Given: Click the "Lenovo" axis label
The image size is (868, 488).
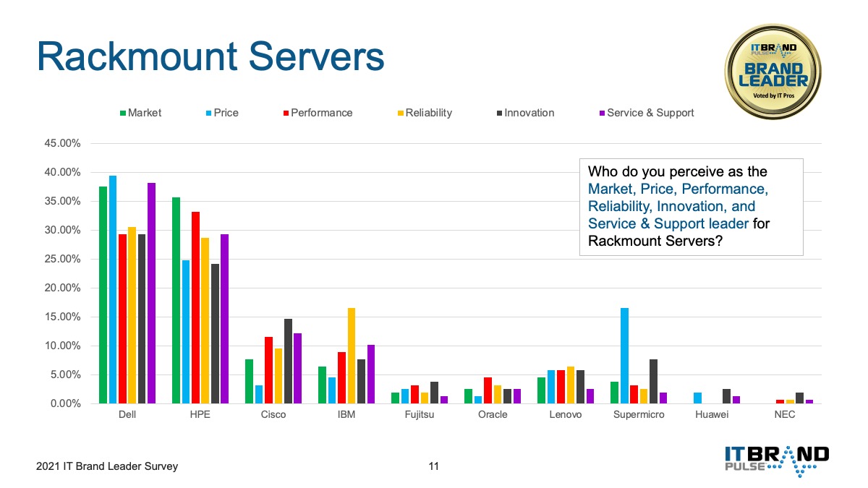Looking at the screenshot, I should click(x=566, y=415).
